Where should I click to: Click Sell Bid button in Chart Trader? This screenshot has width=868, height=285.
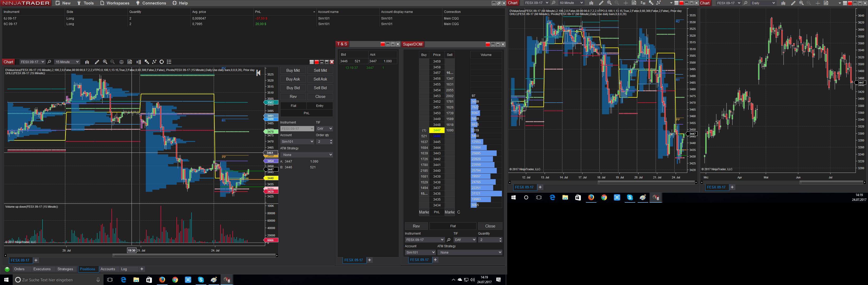[320, 88]
